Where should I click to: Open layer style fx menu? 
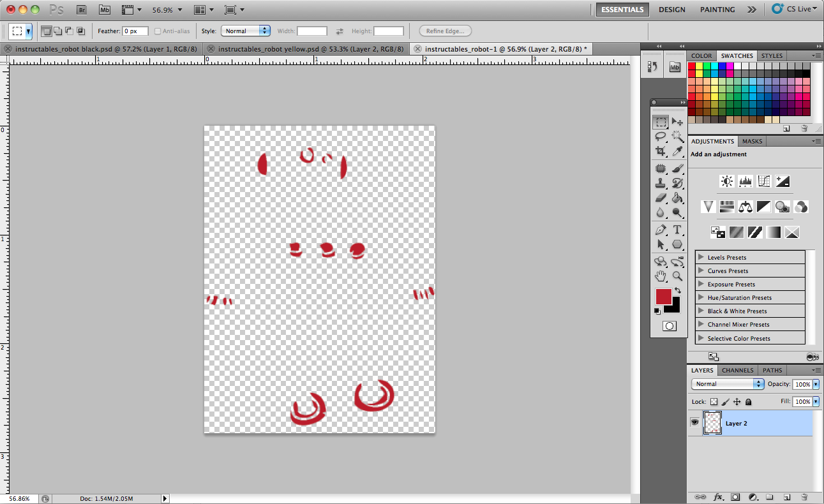tap(718, 496)
